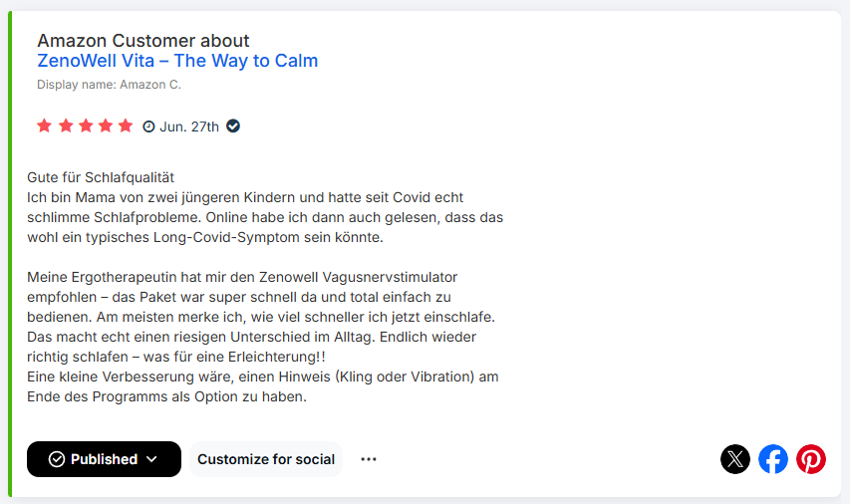Select the second rating star
Screen dimensions: 850x504
[x=66, y=126]
